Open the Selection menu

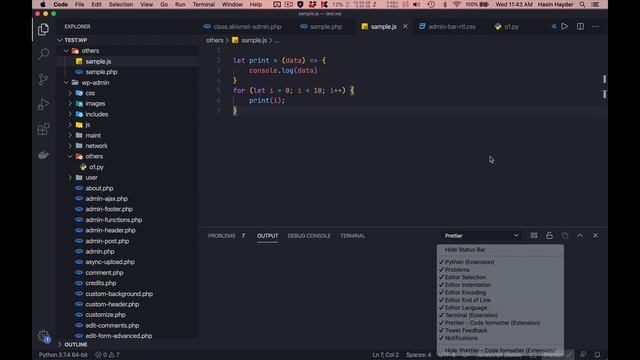pos(120,4)
